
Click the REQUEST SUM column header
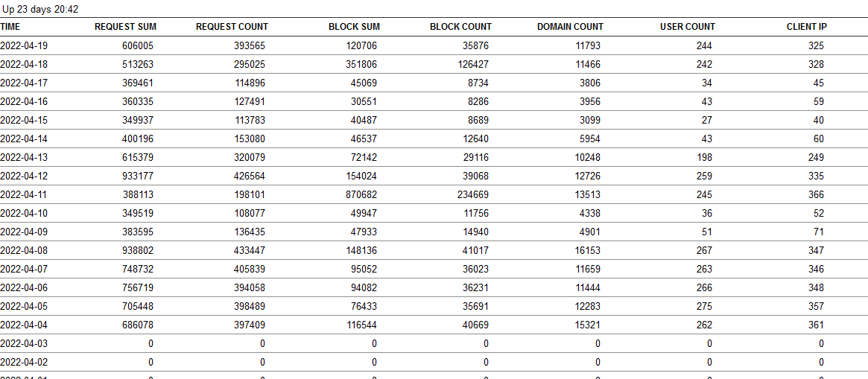tap(125, 27)
